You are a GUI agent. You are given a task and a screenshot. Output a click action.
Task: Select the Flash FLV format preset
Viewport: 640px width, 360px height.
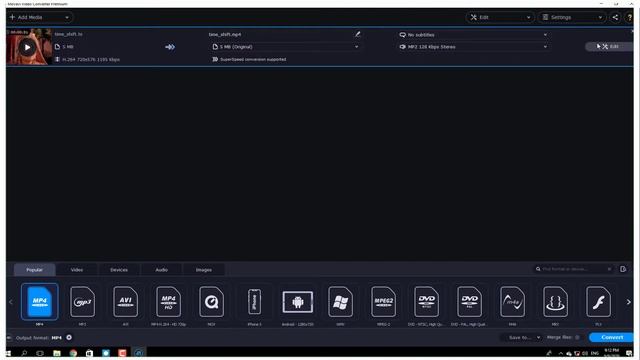tap(598, 302)
